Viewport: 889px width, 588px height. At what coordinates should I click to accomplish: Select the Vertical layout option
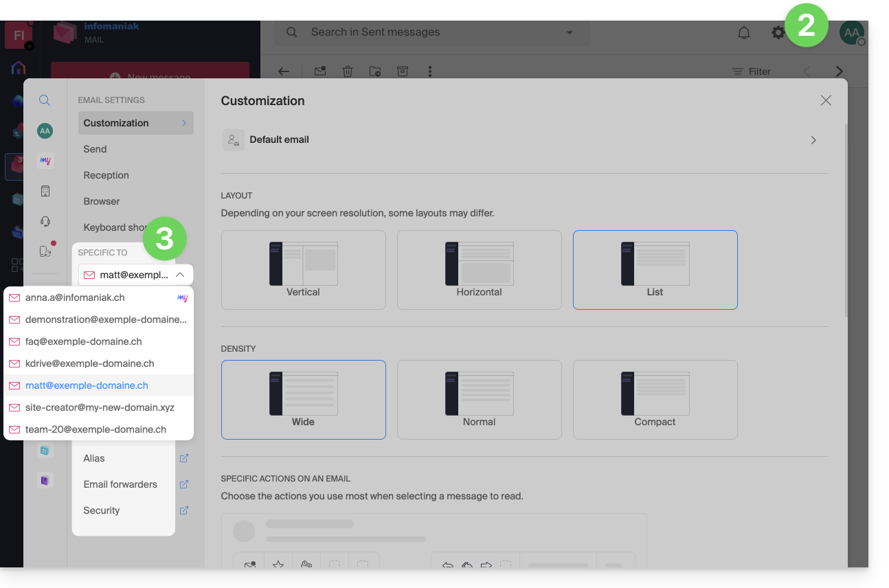point(304,270)
